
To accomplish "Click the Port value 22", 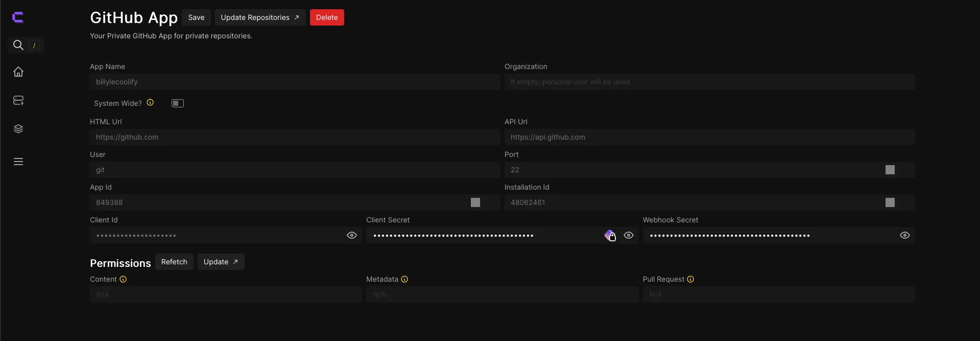I will pos(515,170).
